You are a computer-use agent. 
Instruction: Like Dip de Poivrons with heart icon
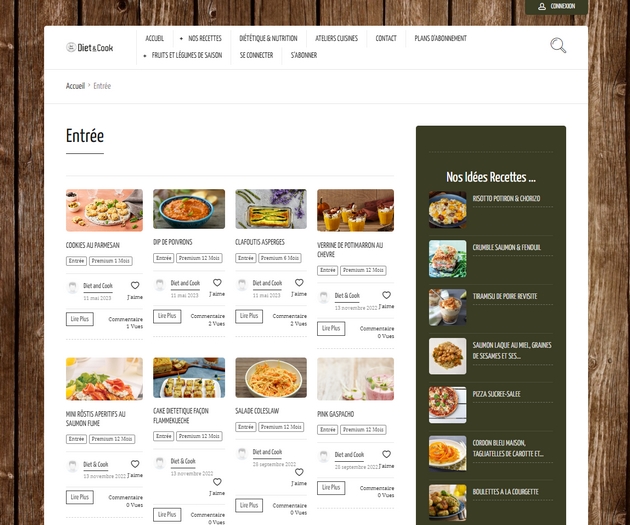pos(217,282)
